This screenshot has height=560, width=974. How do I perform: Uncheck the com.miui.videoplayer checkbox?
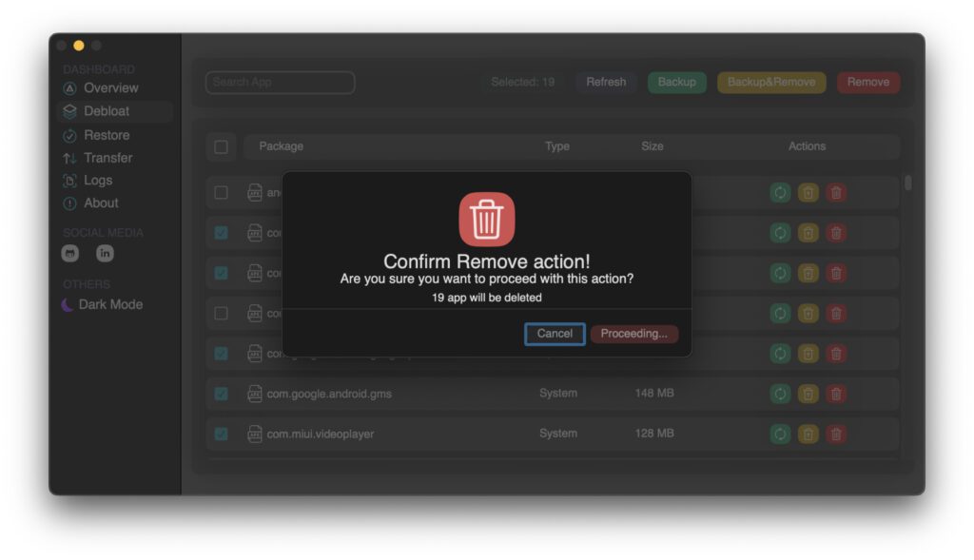click(x=221, y=434)
